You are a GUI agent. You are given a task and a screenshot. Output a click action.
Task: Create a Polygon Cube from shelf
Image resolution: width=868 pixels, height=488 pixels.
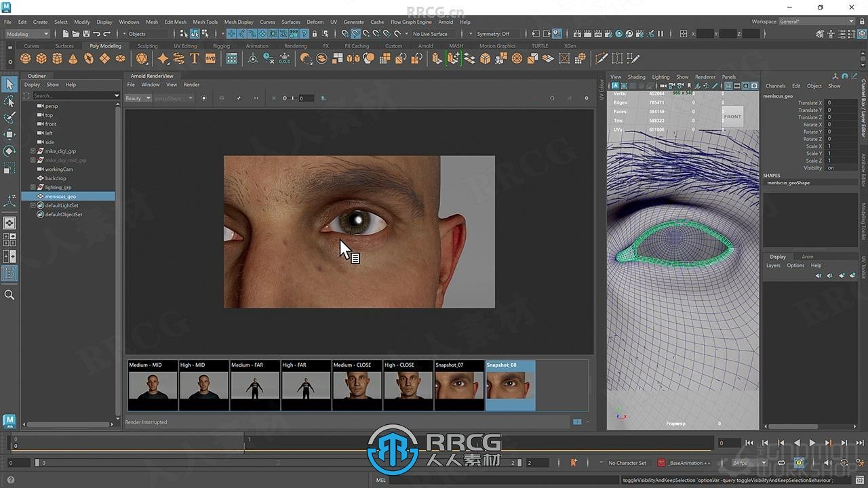41,59
